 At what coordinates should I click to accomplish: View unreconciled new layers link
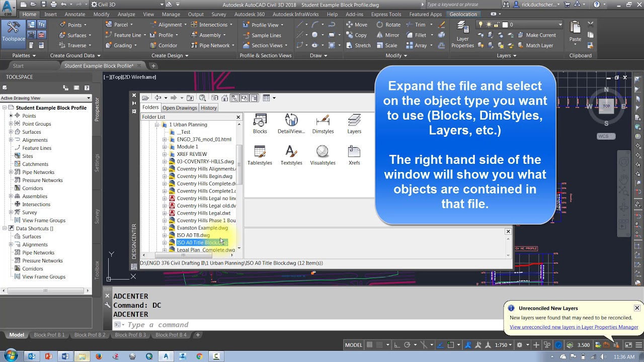(x=574, y=327)
